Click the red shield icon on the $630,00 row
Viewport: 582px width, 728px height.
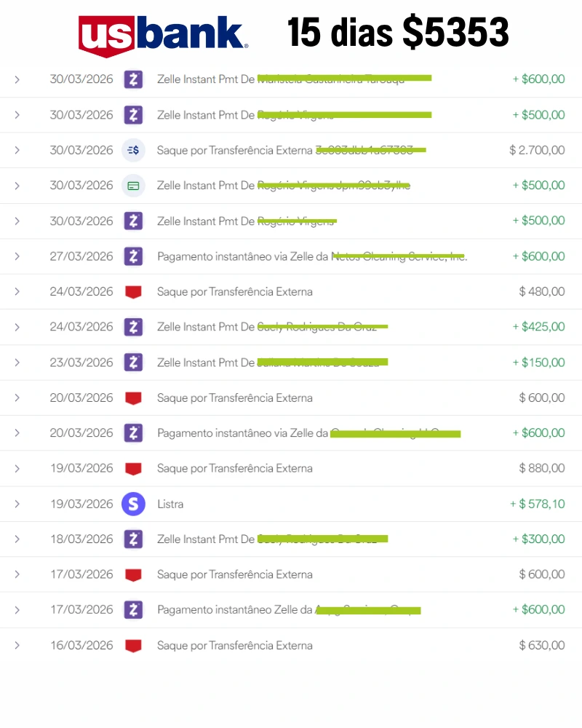tap(133, 646)
